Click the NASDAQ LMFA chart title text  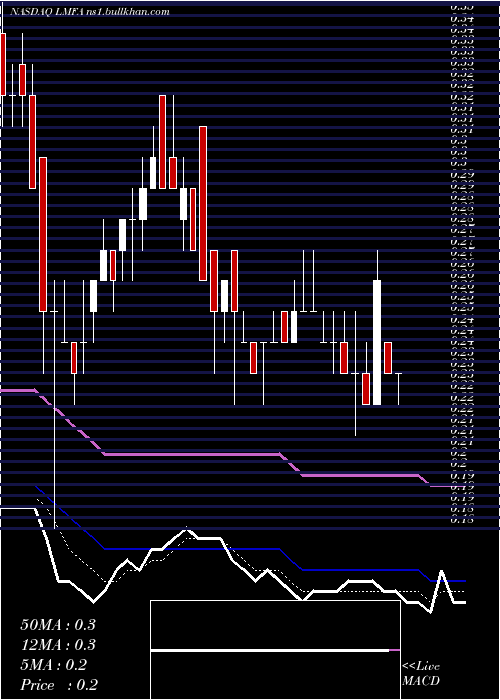tap(88, 12)
